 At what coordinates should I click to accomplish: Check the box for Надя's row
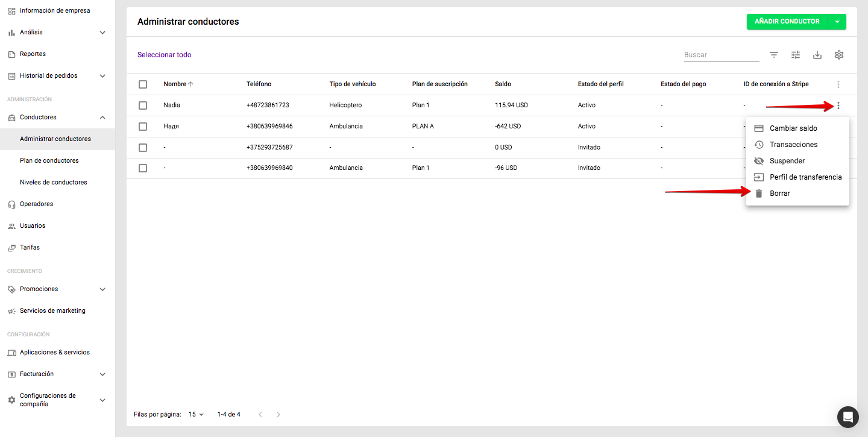tap(143, 127)
